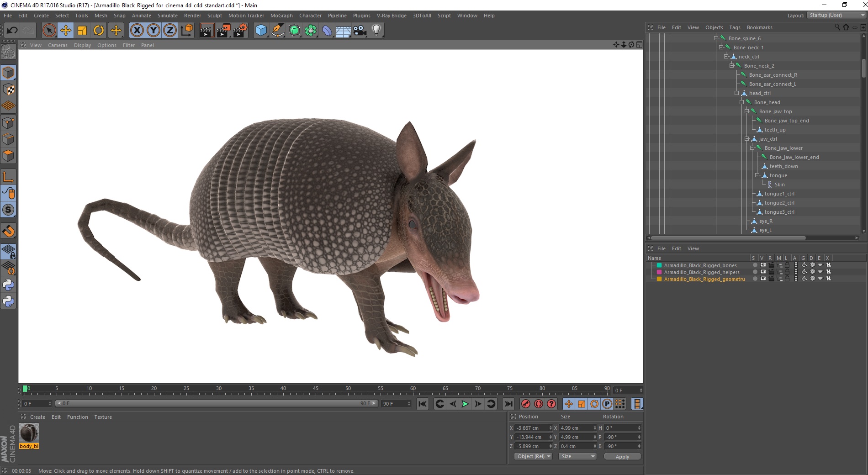
Task: Toggle visibility eye for Armadillo_Black_Rigged_bones layer
Action: [763, 265]
